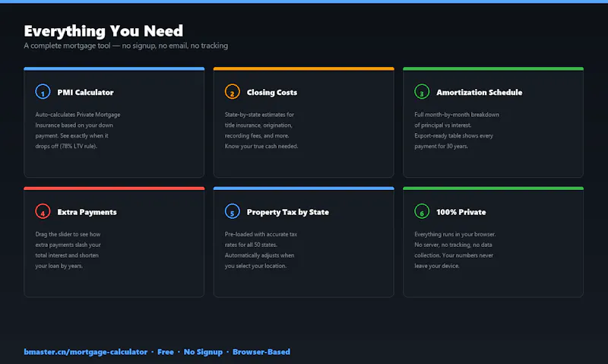Open the bmaster.cn/mortgage-calculator link
Screen dimensions: 608x364
[x=86, y=352]
